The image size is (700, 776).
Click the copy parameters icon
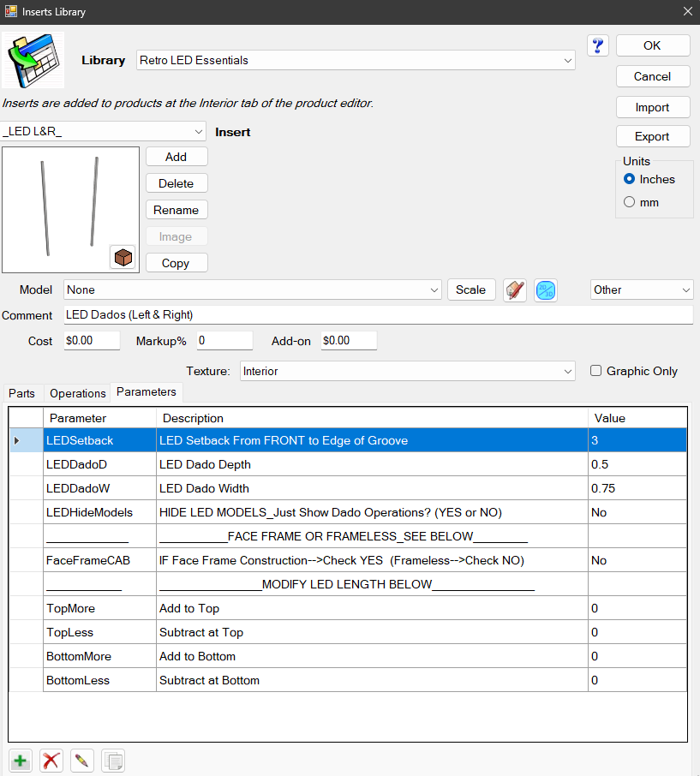click(112, 760)
